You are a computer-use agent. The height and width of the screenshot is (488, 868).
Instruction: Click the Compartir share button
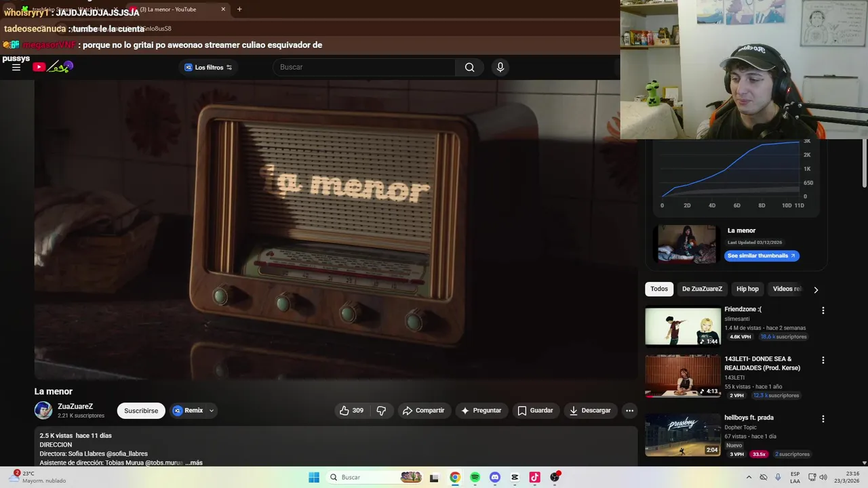click(423, 411)
